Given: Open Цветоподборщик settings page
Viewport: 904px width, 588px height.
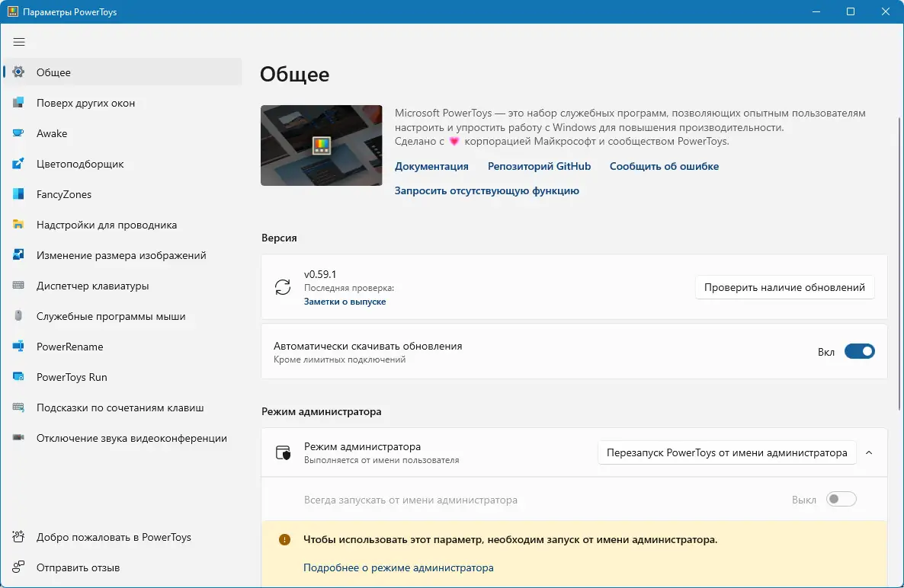Looking at the screenshot, I should pos(122,164).
